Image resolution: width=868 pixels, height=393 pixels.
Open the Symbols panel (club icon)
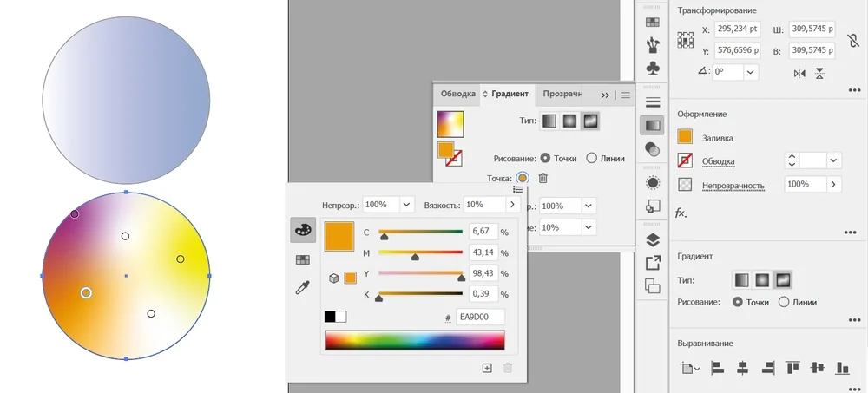click(x=654, y=68)
